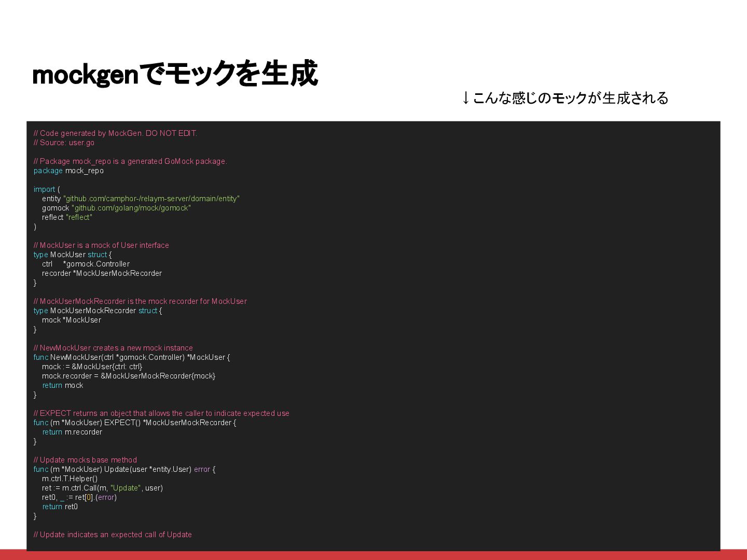
Task: Click the 'import (' line
Action: coord(47,189)
